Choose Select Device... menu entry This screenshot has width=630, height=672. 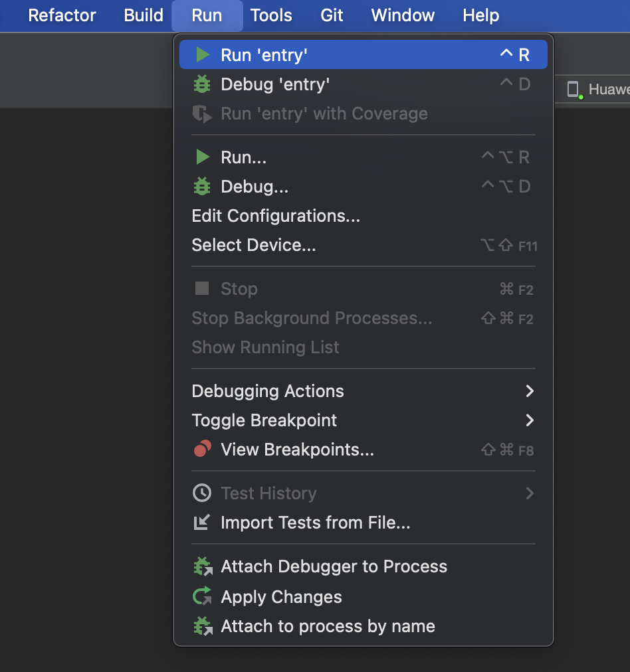click(254, 245)
